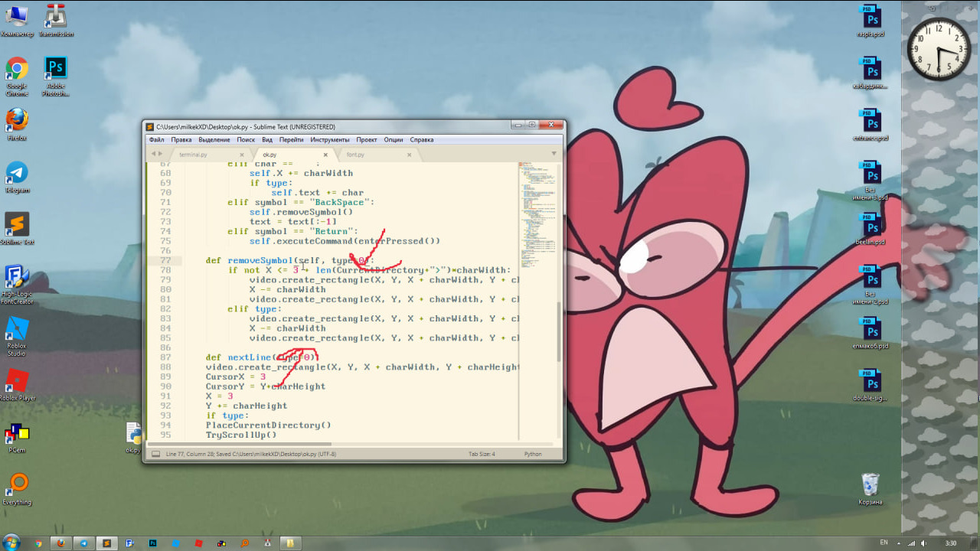The width and height of the screenshot is (980, 551).
Task: Close the font.py tab
Action: click(x=410, y=155)
